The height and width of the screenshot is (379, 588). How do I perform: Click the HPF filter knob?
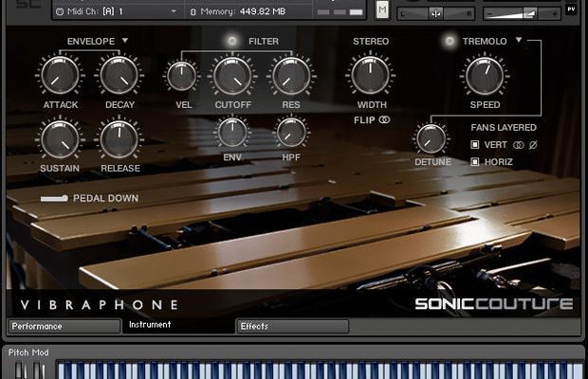291,132
